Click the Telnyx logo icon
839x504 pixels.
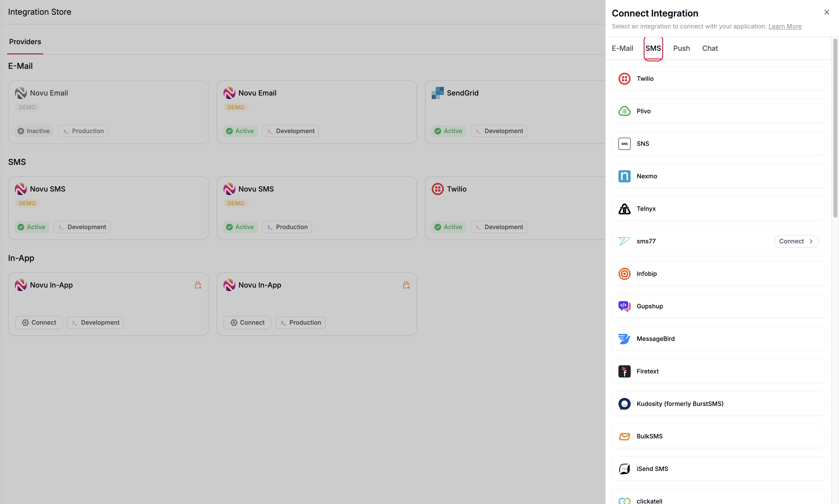[624, 209]
